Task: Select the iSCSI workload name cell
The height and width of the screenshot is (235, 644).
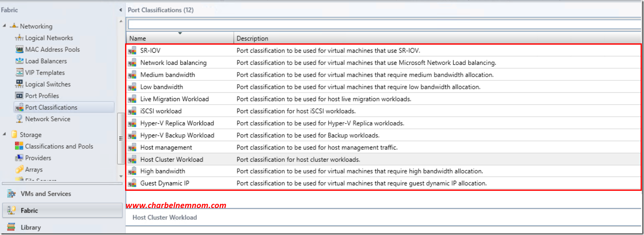Action: tap(161, 111)
